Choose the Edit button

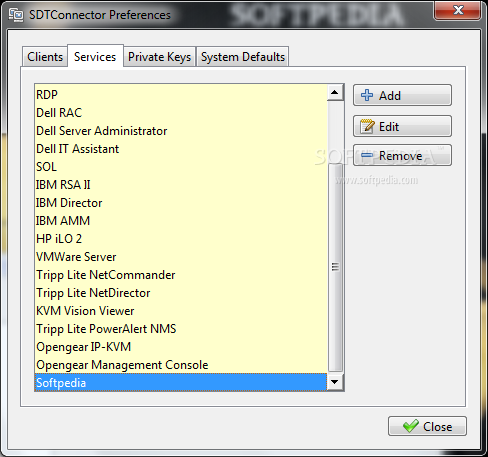(x=402, y=126)
